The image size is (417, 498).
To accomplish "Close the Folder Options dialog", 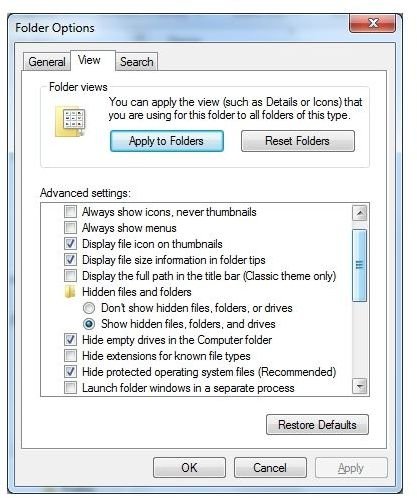I will tap(373, 23).
